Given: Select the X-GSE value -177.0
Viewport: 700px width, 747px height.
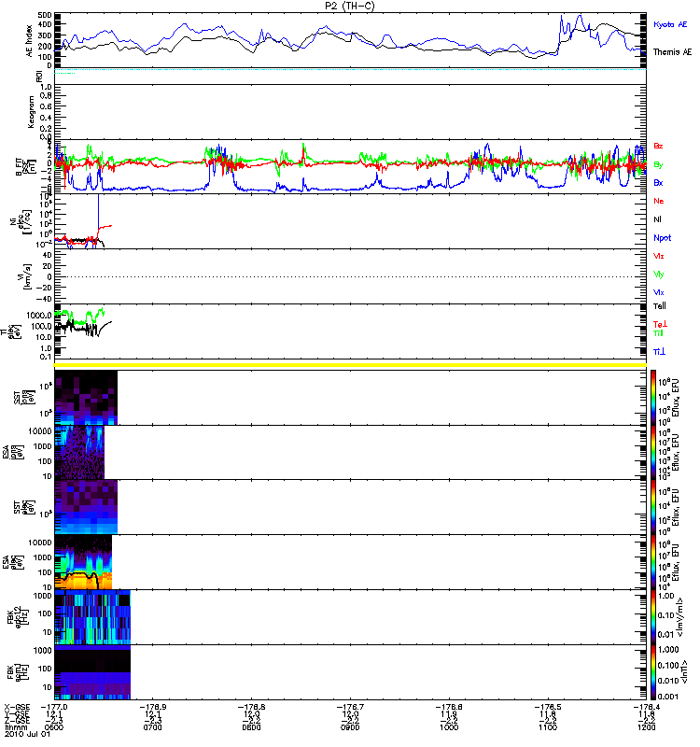Looking at the screenshot, I should click(54, 708).
